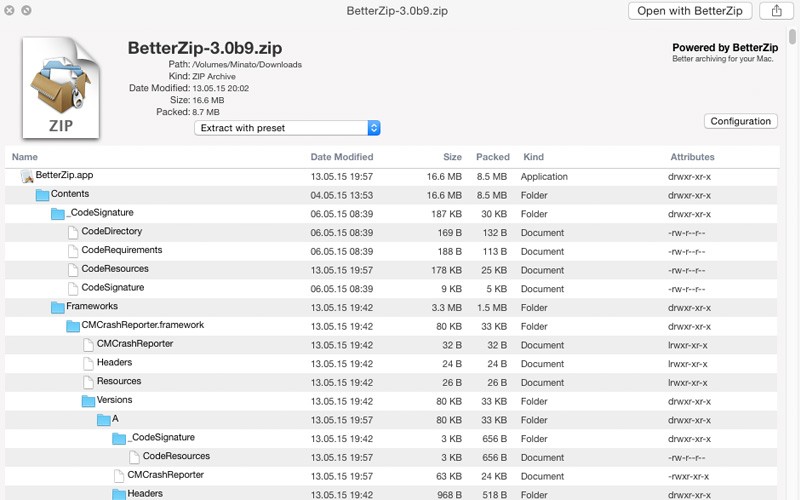The image size is (800, 500).
Task: Click the 3 KB _CodeSignature folder icon
Action: (119, 438)
